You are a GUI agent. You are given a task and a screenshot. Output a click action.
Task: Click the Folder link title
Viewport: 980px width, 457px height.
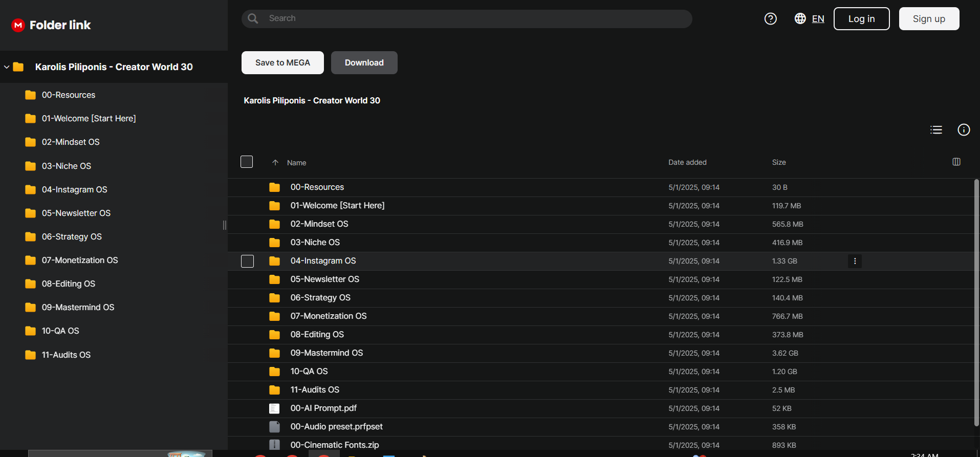(x=60, y=25)
